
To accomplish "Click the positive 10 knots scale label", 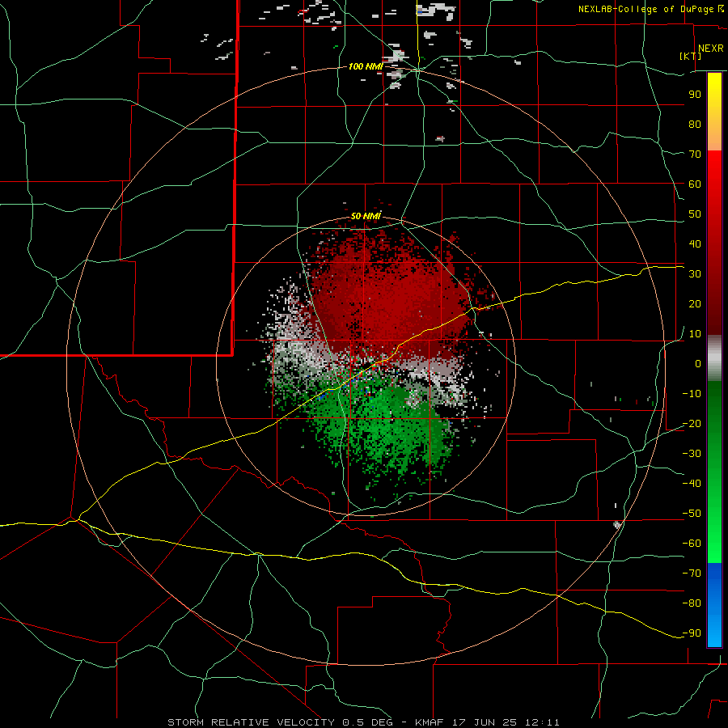I will click(x=695, y=334).
